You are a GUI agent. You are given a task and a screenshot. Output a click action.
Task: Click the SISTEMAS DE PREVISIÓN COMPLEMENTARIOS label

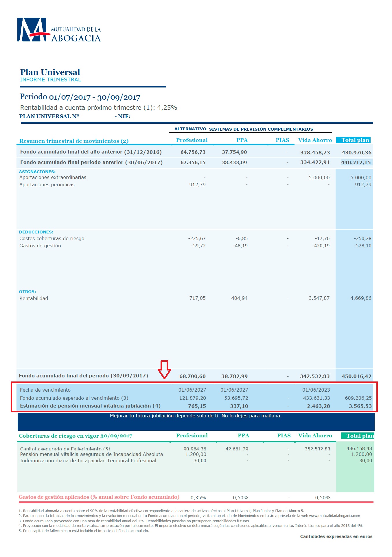tap(261, 129)
